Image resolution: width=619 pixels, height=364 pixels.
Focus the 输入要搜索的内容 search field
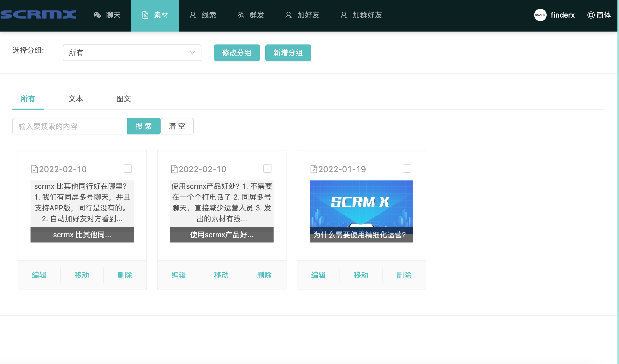(x=70, y=126)
